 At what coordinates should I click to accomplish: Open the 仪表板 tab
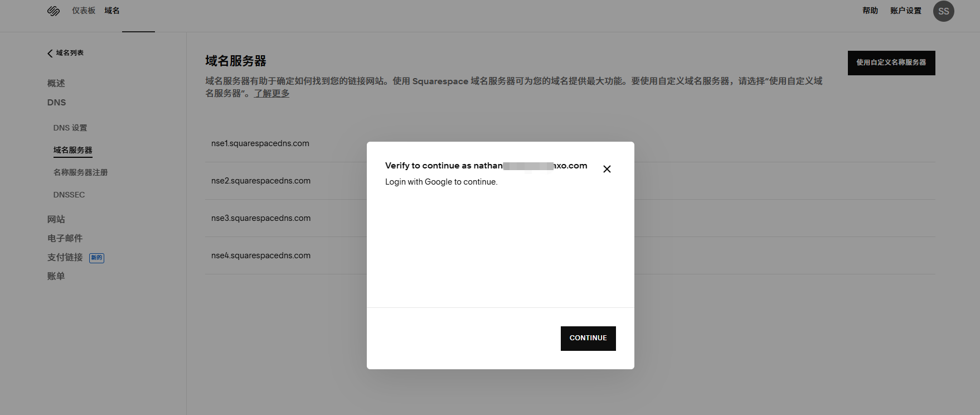84,11
